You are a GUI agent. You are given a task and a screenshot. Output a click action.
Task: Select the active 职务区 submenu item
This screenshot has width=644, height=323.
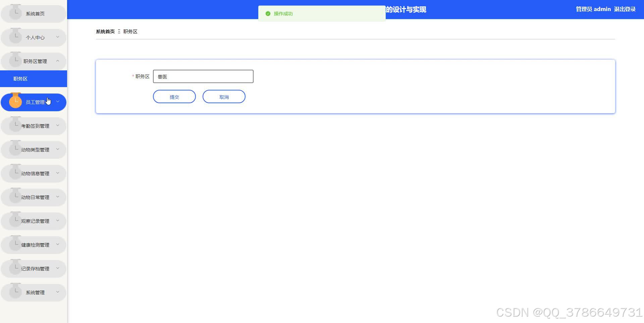[21, 78]
